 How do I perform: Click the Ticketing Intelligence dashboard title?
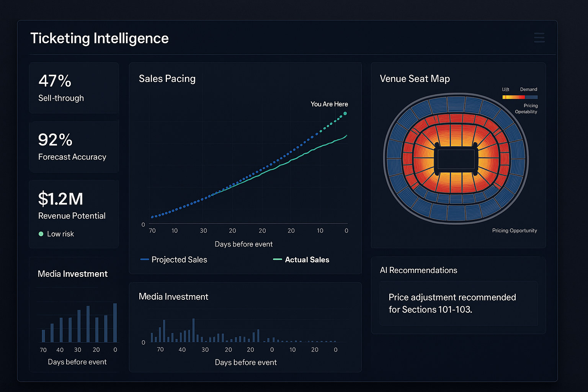pos(100,38)
